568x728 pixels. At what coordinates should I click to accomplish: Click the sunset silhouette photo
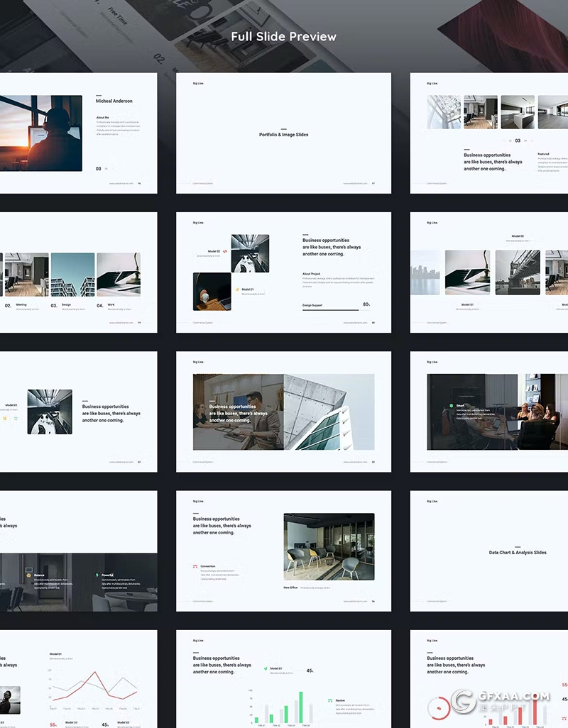pos(40,133)
